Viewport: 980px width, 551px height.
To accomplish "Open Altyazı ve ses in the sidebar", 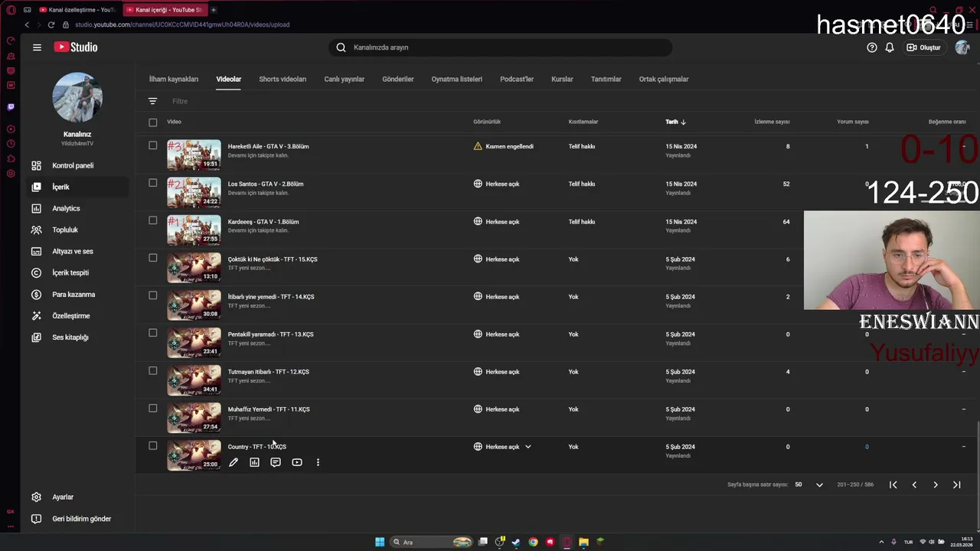I will click(75, 251).
